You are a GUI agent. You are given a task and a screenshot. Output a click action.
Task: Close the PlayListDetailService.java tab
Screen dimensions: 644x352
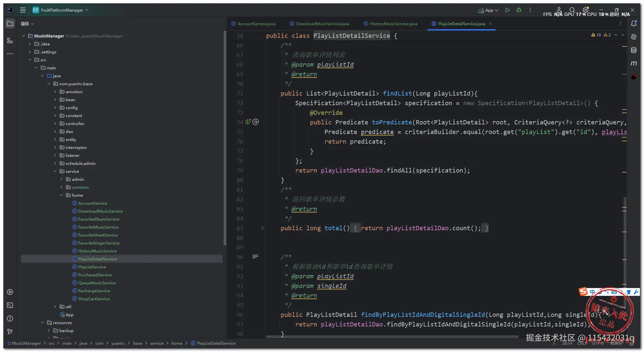490,24
